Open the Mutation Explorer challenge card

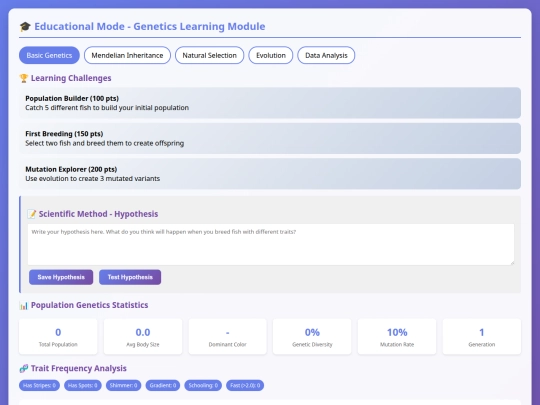coord(270,174)
